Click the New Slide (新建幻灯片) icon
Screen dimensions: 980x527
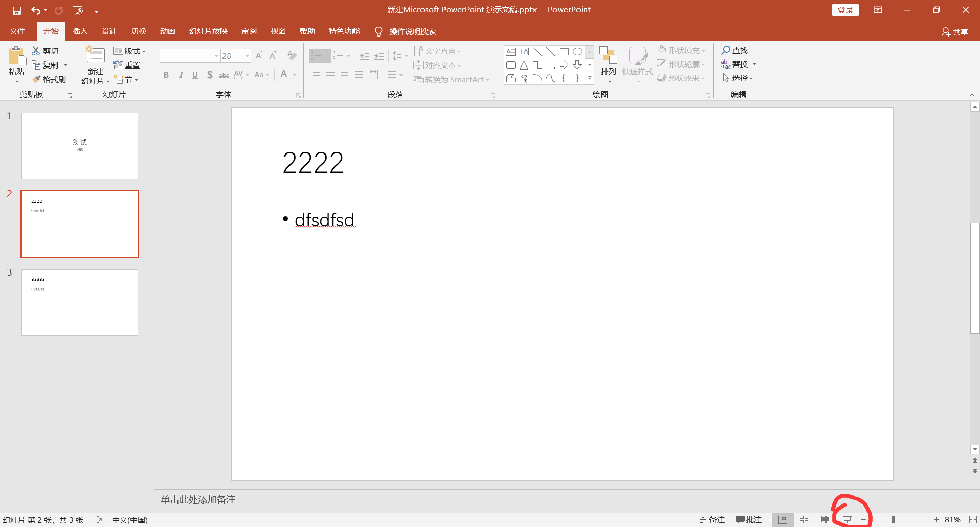95,55
